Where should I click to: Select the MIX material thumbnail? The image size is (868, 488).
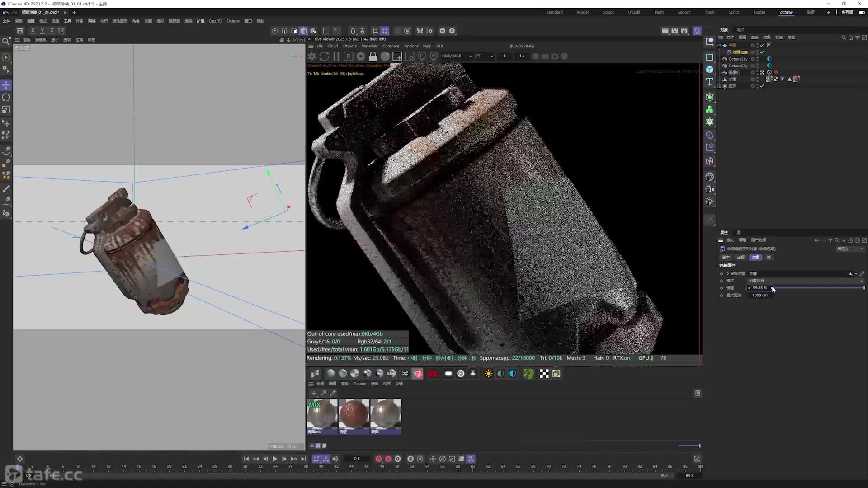[x=322, y=416]
